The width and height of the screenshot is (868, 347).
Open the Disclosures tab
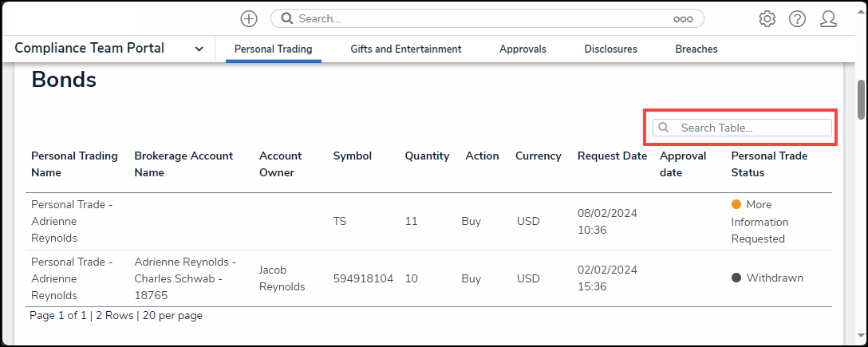point(610,49)
